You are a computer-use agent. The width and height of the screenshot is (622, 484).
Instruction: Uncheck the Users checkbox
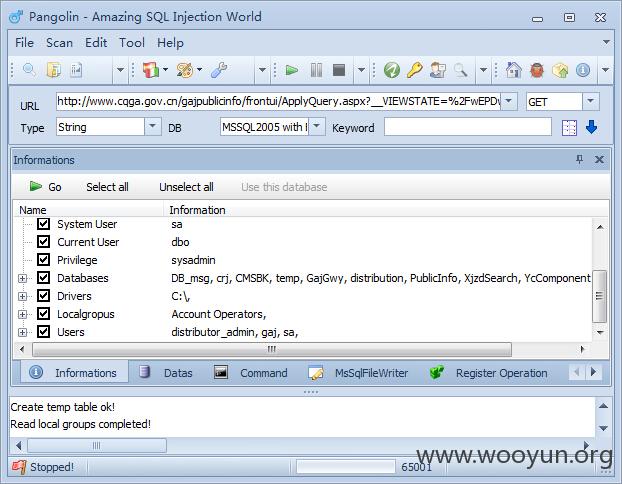(x=43, y=332)
